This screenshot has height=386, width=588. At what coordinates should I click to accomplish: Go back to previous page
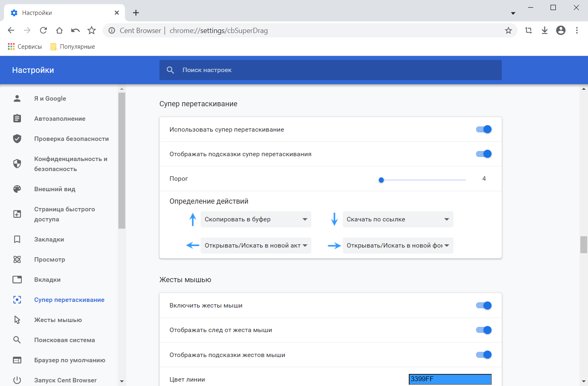[x=11, y=30]
